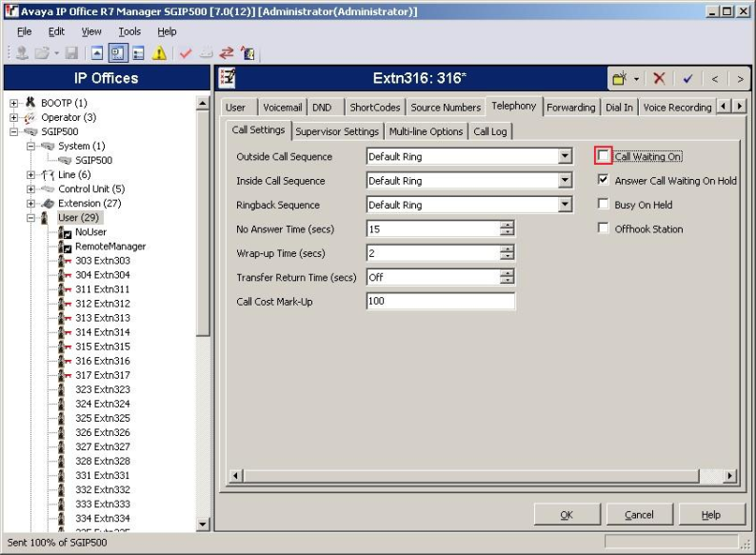This screenshot has width=756, height=555.
Task: Tick the Offhook Station checkbox
Action: pos(603,228)
